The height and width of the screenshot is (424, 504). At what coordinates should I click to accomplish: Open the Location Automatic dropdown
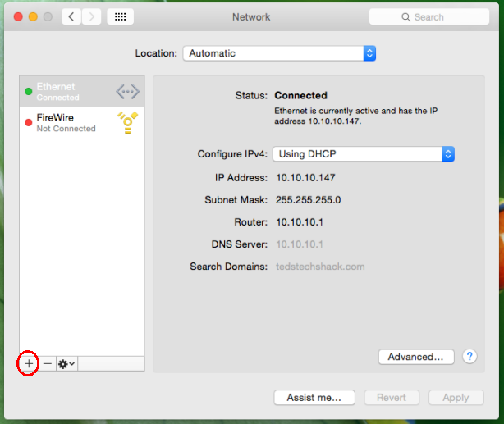pos(279,53)
